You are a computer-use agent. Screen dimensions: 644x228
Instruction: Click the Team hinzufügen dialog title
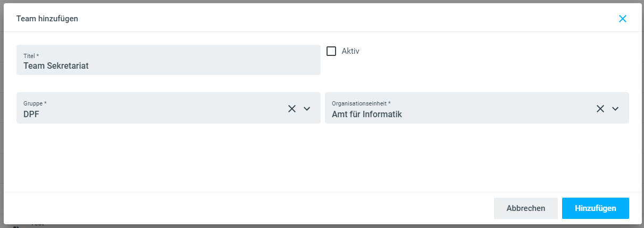(x=47, y=19)
